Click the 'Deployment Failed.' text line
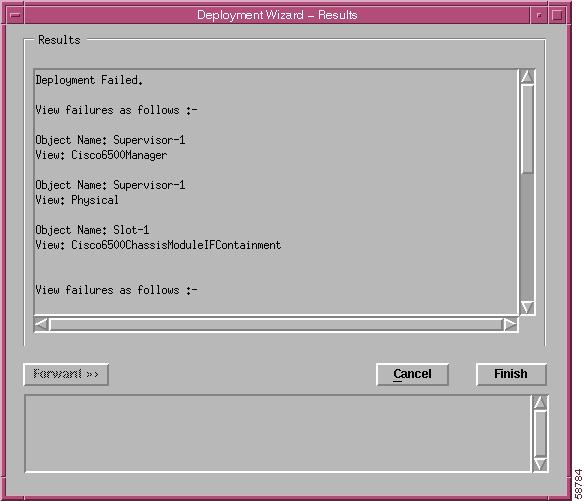Screen dimensions: 584x501 click(x=89, y=80)
